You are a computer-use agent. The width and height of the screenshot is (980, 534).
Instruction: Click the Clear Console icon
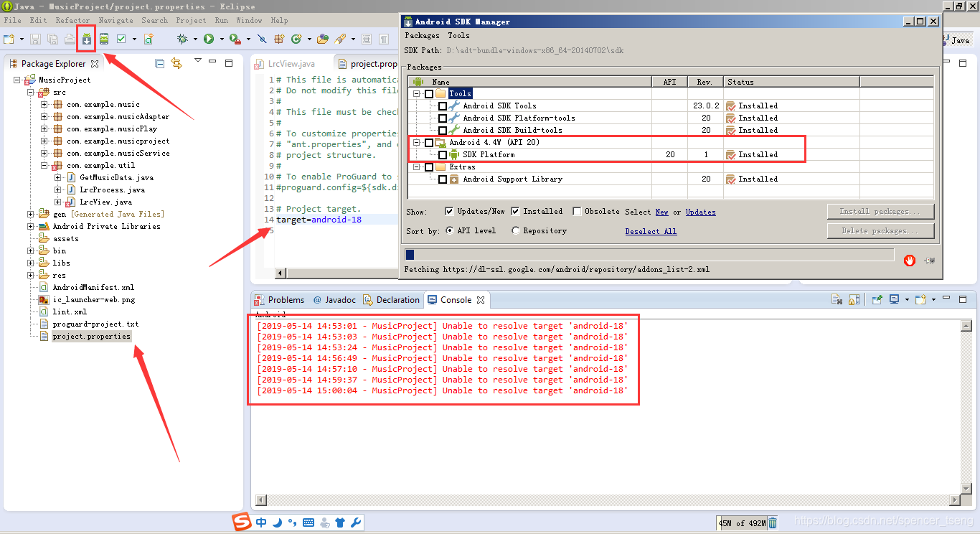837,299
